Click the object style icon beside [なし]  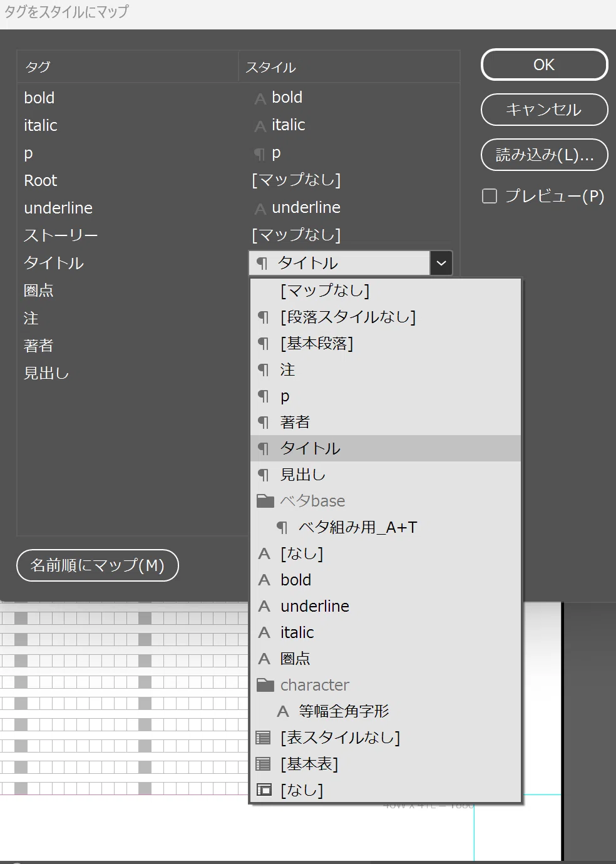coord(265,790)
